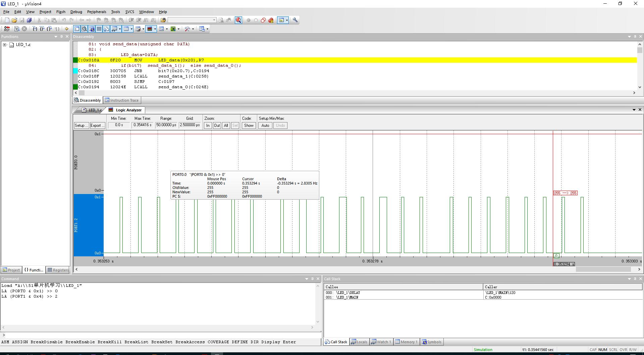Switch to the Locals tab
644x355 pixels.
click(x=359, y=342)
